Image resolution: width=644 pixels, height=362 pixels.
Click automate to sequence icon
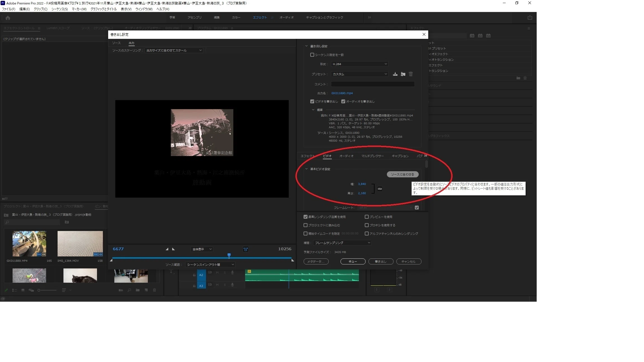click(x=121, y=290)
